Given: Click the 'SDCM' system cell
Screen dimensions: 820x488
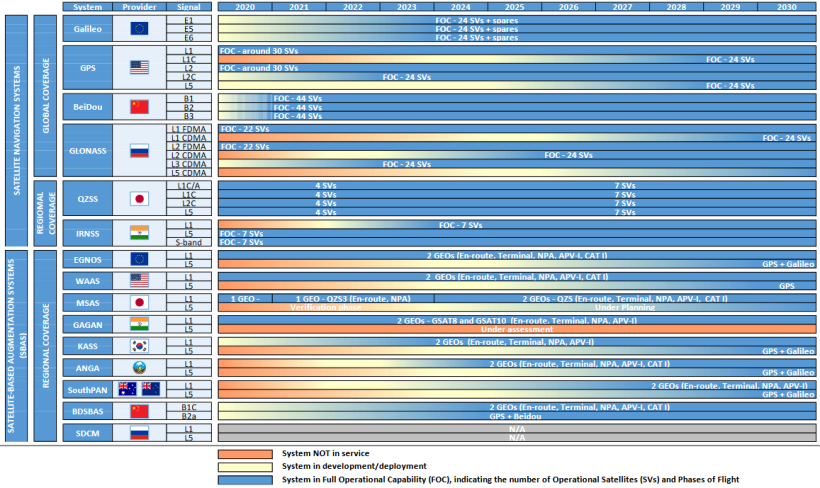Looking at the screenshot, I should click(87, 433).
